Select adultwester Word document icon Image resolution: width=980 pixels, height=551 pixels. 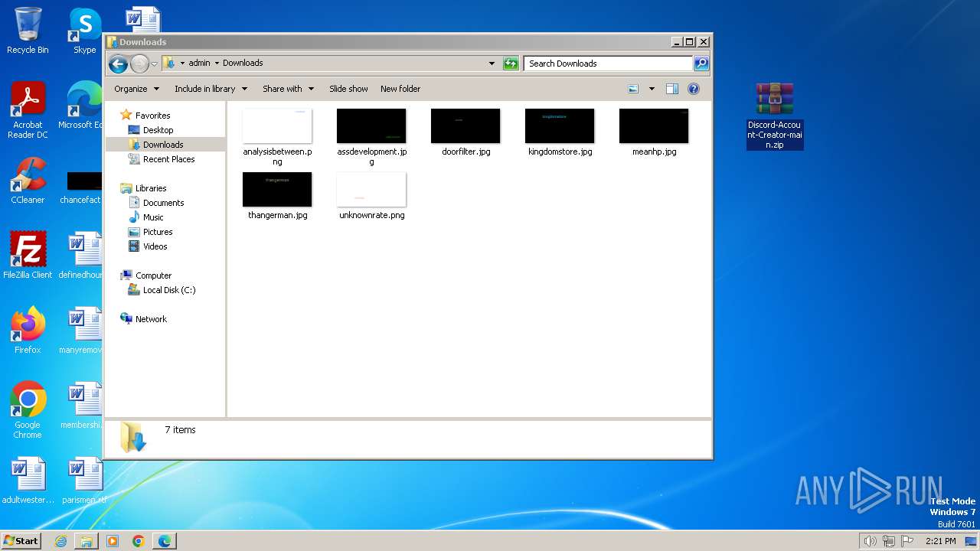click(x=28, y=481)
